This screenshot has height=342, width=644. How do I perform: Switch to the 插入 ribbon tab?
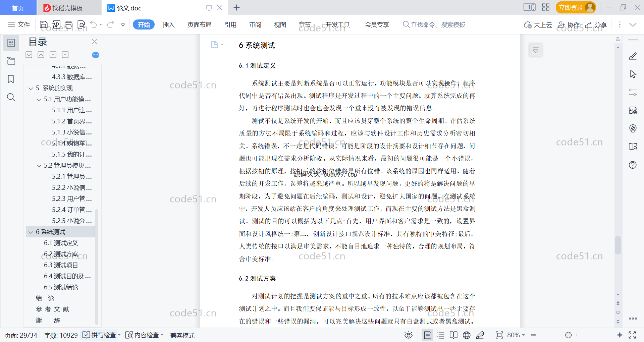168,24
